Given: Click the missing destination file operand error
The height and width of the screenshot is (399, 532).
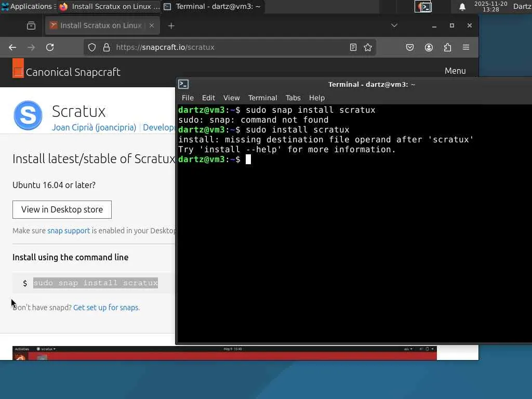Looking at the screenshot, I should coord(326,139).
